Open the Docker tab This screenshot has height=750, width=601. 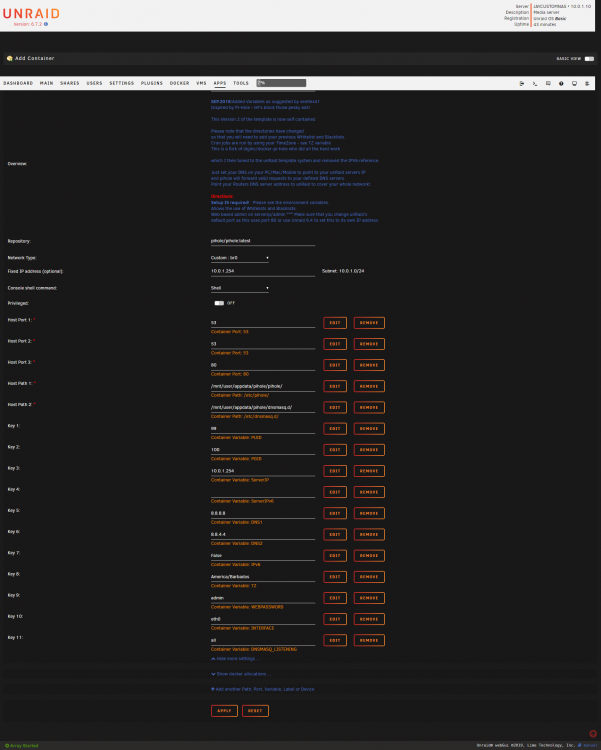click(x=179, y=83)
